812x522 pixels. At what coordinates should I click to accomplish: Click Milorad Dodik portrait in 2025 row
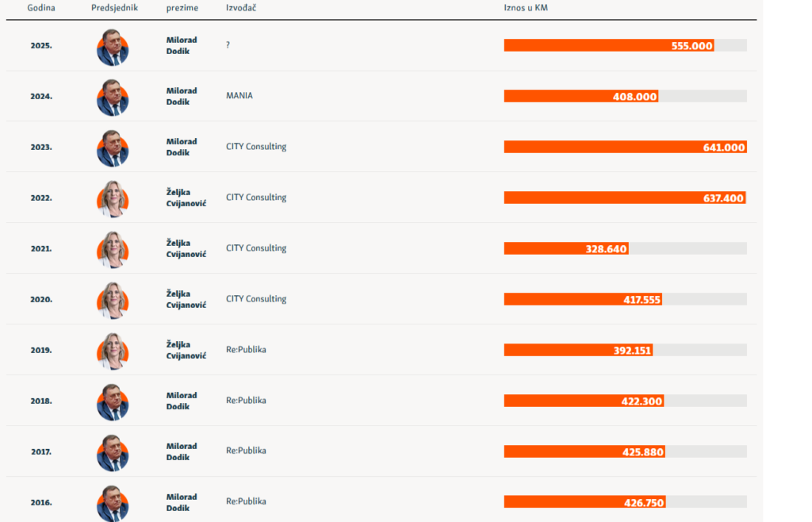113,47
